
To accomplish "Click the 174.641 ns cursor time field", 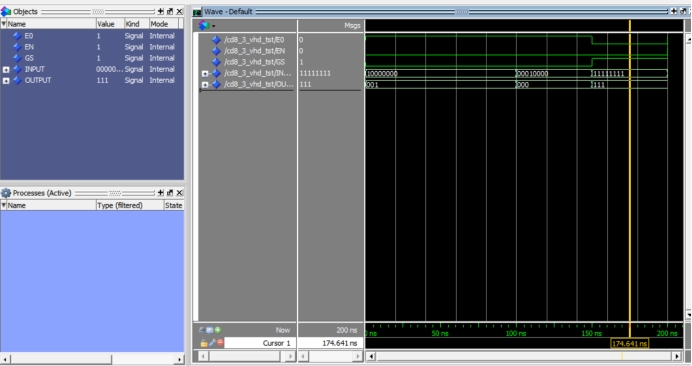I will click(x=331, y=343).
